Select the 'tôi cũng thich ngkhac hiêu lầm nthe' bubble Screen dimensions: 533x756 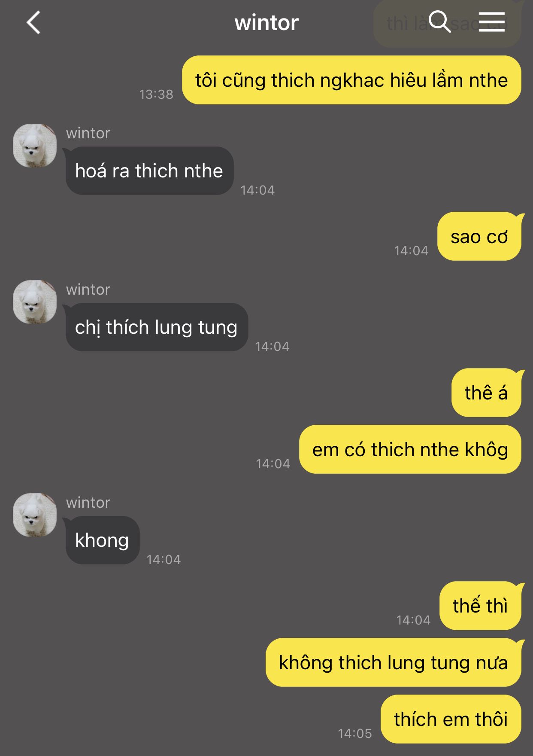point(351,80)
